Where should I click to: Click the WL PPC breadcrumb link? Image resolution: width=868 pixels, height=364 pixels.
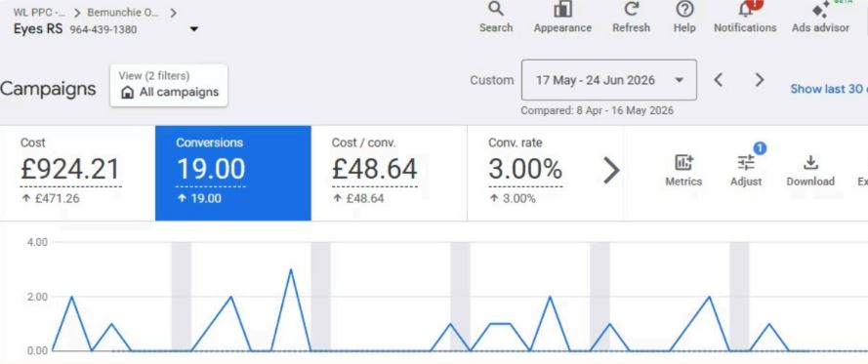pyautogui.click(x=39, y=13)
